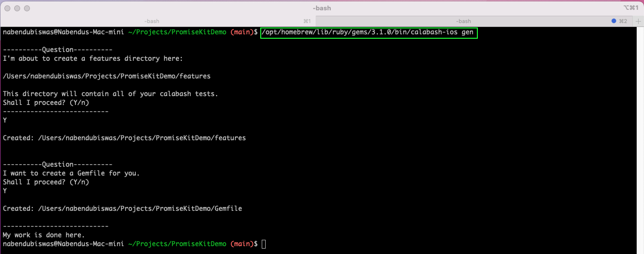The width and height of the screenshot is (644, 254).
Task: Click the -bash window title in the title bar
Action: point(322,8)
